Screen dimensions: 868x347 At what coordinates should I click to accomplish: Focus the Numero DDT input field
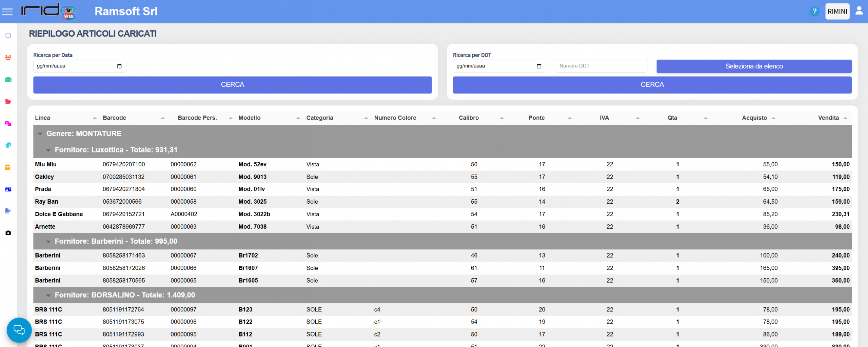pyautogui.click(x=601, y=66)
